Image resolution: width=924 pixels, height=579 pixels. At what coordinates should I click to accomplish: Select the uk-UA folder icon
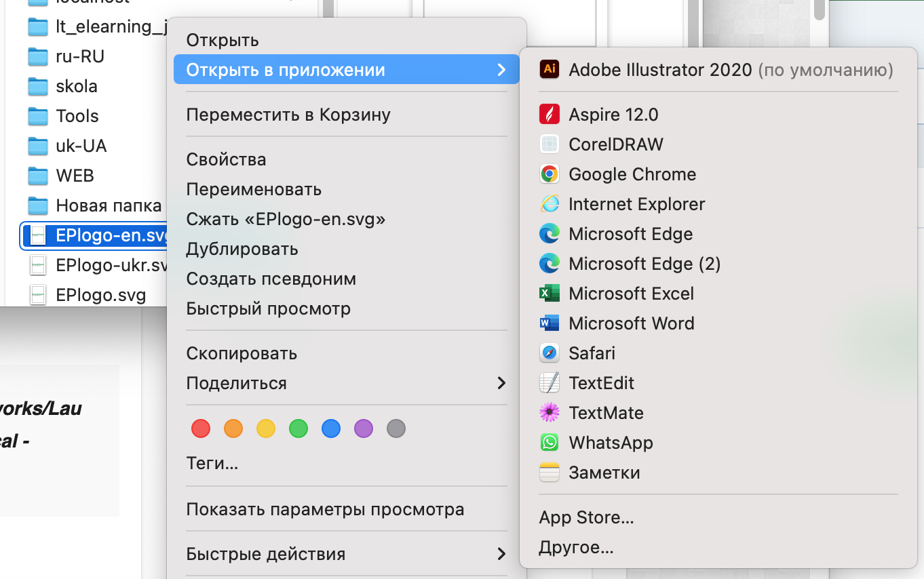point(37,146)
